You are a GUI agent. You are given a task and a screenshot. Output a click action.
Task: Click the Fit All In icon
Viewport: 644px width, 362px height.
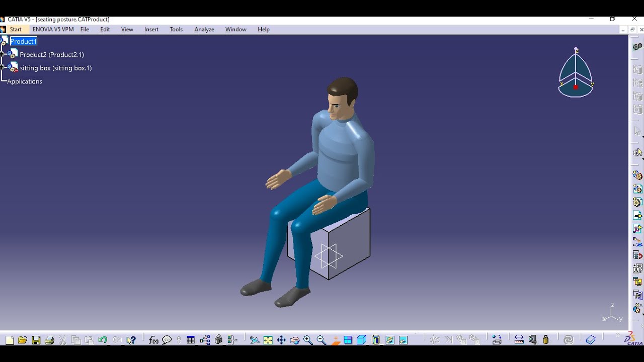click(x=268, y=340)
